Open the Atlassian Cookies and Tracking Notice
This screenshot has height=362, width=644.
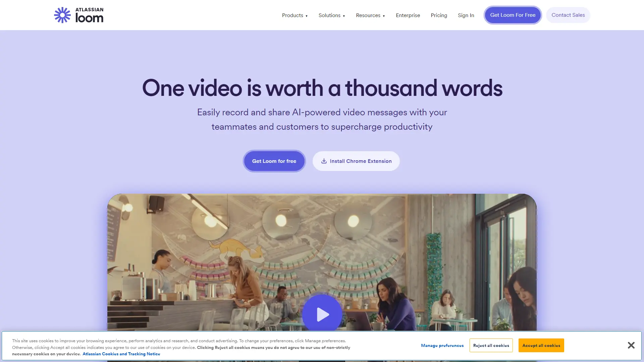pyautogui.click(x=121, y=354)
